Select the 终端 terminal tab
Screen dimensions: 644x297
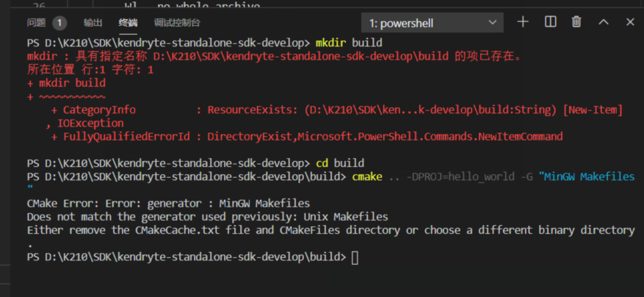coord(129,23)
